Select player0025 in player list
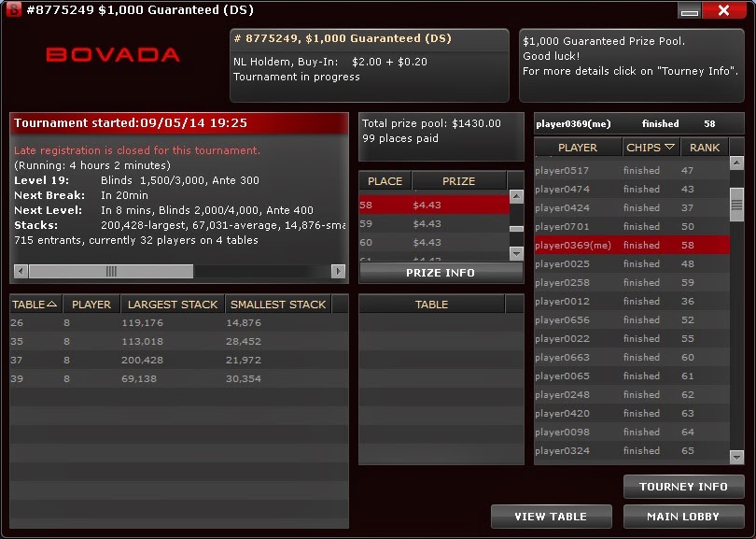Image resolution: width=756 pixels, height=539 pixels. tap(632, 264)
